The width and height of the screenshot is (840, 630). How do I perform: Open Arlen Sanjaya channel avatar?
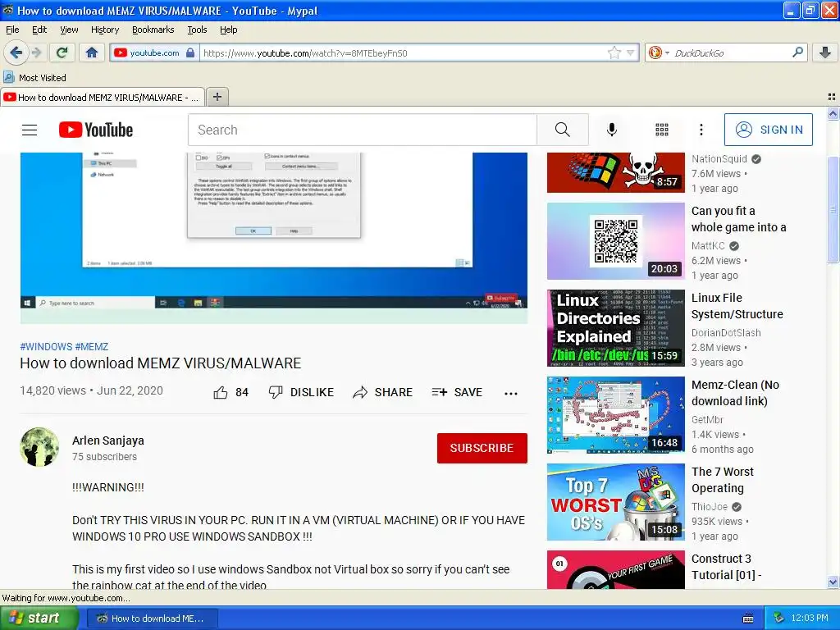tap(39, 447)
